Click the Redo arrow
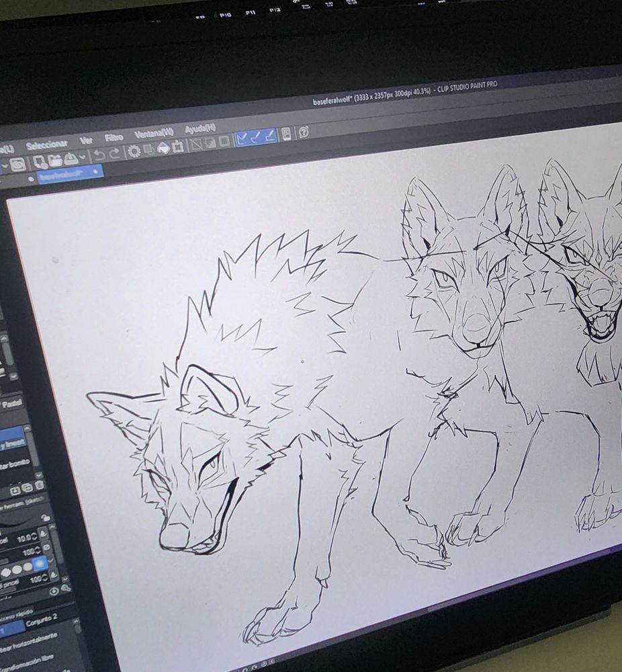 (x=114, y=153)
